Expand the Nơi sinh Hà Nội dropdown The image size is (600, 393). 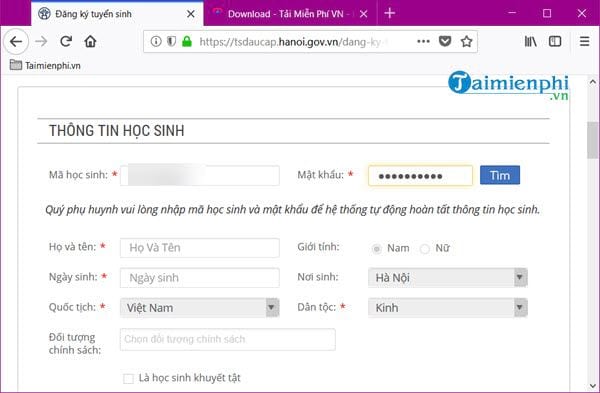(448, 278)
